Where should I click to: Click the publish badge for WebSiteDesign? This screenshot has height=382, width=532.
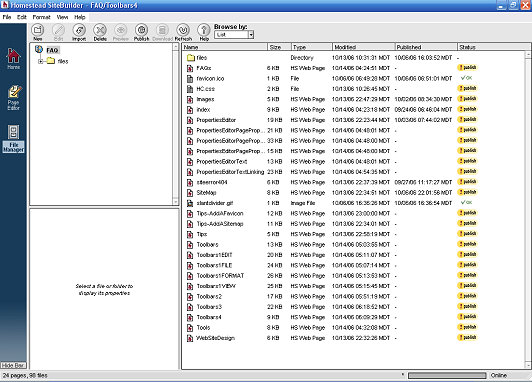[468, 337]
